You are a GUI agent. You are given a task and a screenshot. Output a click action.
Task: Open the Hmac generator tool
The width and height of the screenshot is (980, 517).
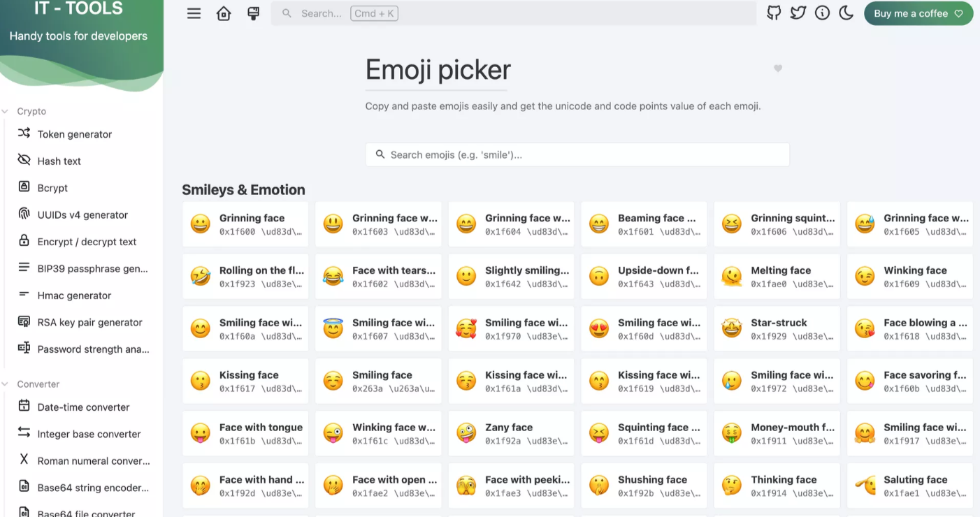tap(74, 296)
